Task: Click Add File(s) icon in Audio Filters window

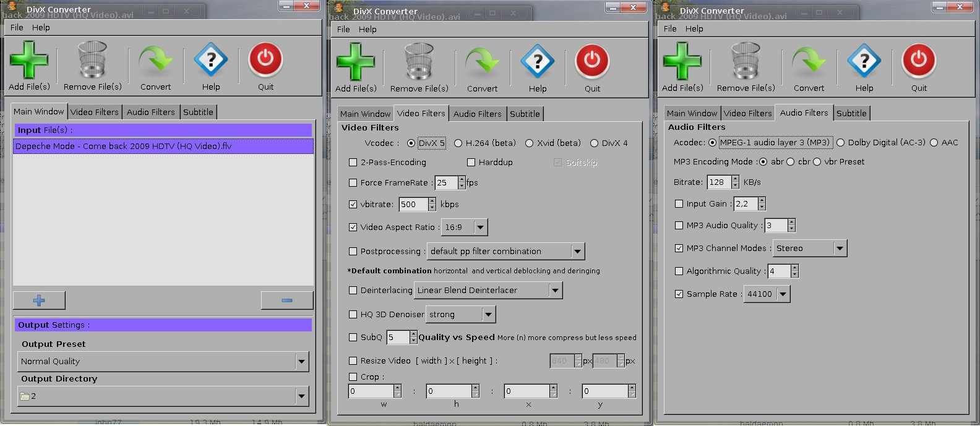Action: [x=682, y=61]
